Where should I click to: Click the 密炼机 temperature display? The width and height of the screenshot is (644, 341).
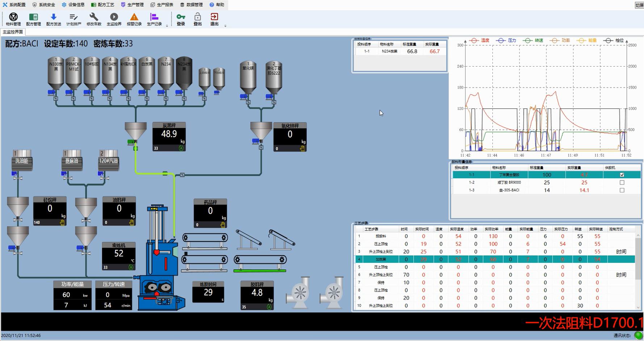pos(119,256)
